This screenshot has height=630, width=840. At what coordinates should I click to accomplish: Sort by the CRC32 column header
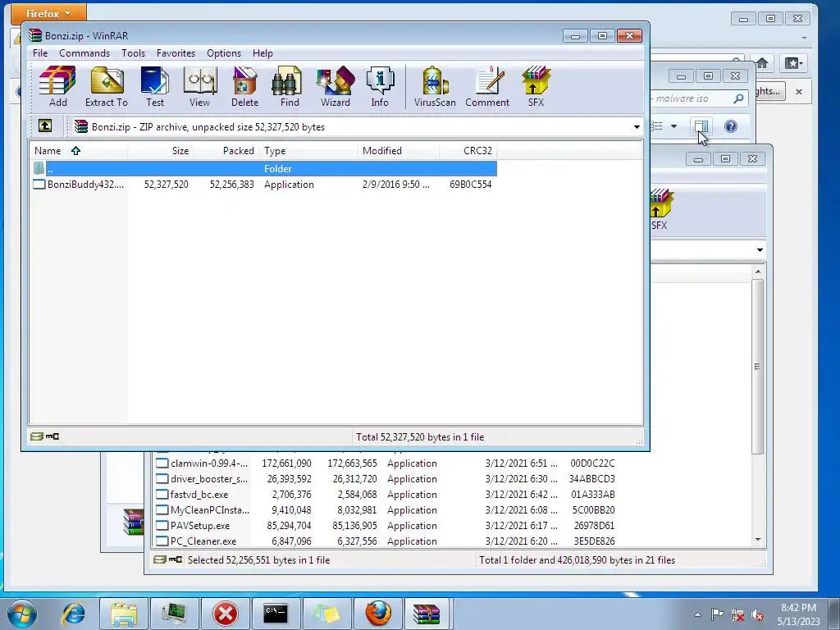pyautogui.click(x=468, y=151)
